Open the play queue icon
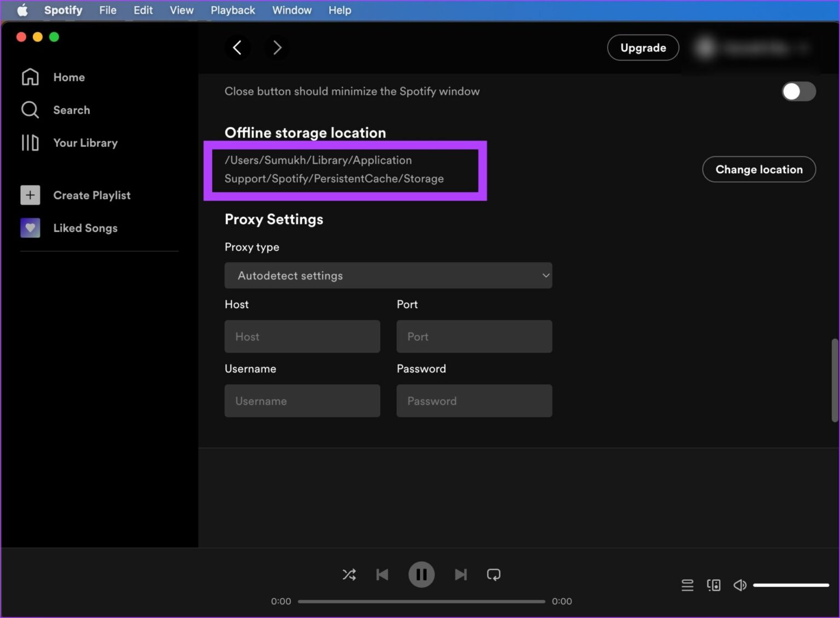The width and height of the screenshot is (840, 618). pos(687,585)
